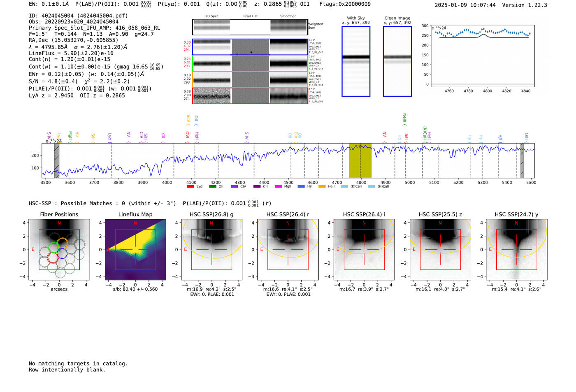Click the timestamp 2025-01-09 10:07:44
Viewport: 576px width, 392px height.
coord(465,5)
